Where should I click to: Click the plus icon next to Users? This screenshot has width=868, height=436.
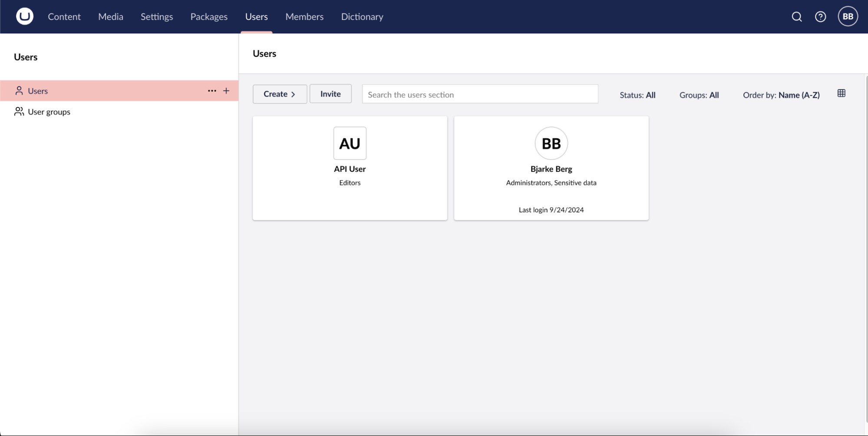click(226, 91)
